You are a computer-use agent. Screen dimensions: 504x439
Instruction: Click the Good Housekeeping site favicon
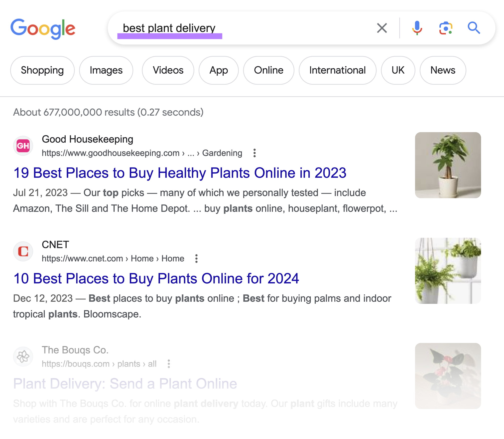23,146
